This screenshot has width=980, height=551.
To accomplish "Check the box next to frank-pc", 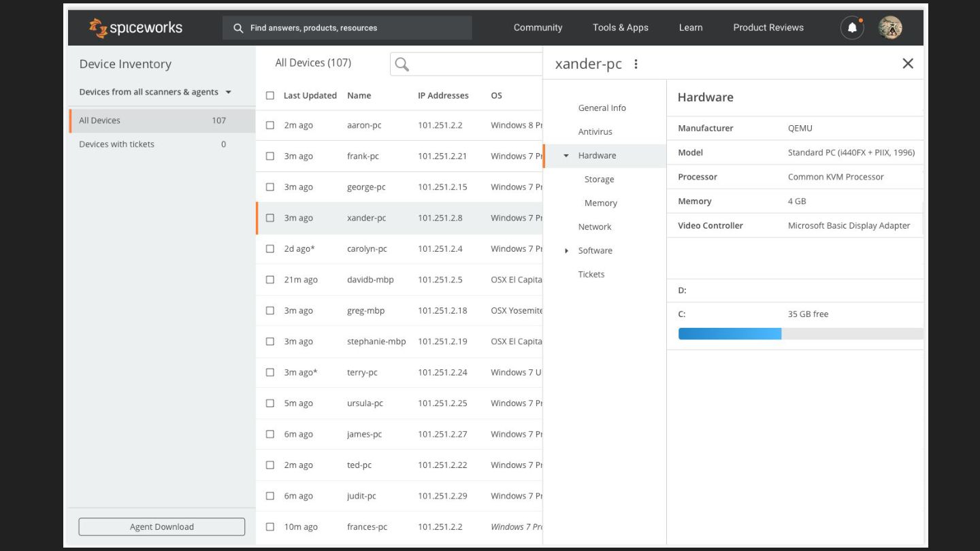I will (270, 156).
